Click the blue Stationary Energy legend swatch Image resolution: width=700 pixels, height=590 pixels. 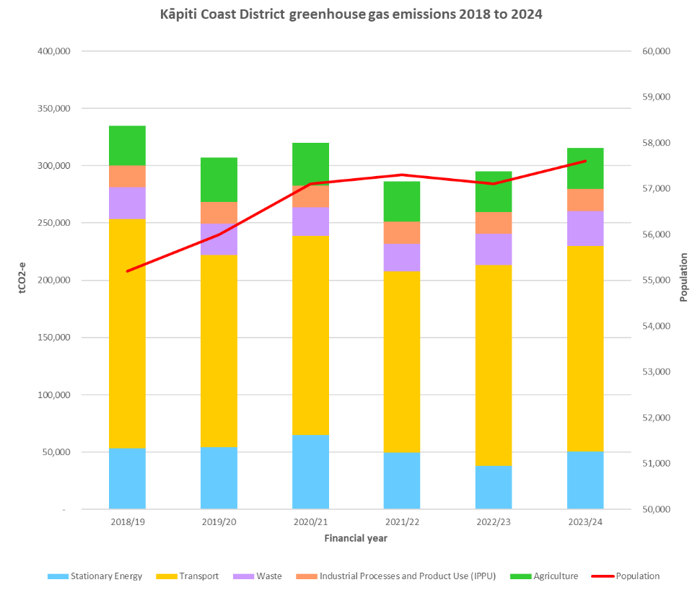coord(58,576)
